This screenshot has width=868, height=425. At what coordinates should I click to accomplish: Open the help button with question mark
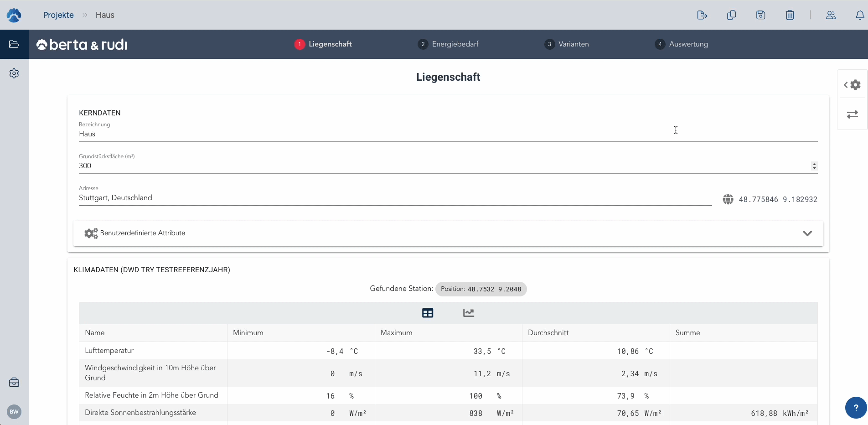[x=856, y=408]
